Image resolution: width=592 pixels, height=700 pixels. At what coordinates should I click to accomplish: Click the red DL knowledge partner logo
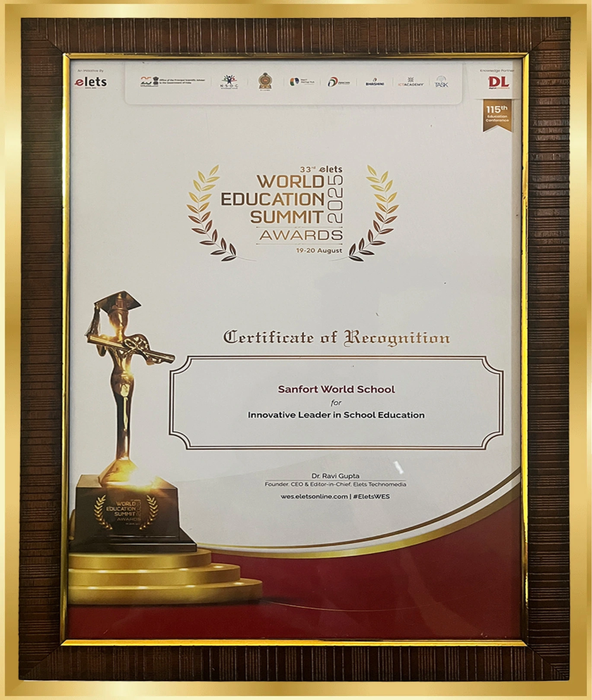[498, 82]
